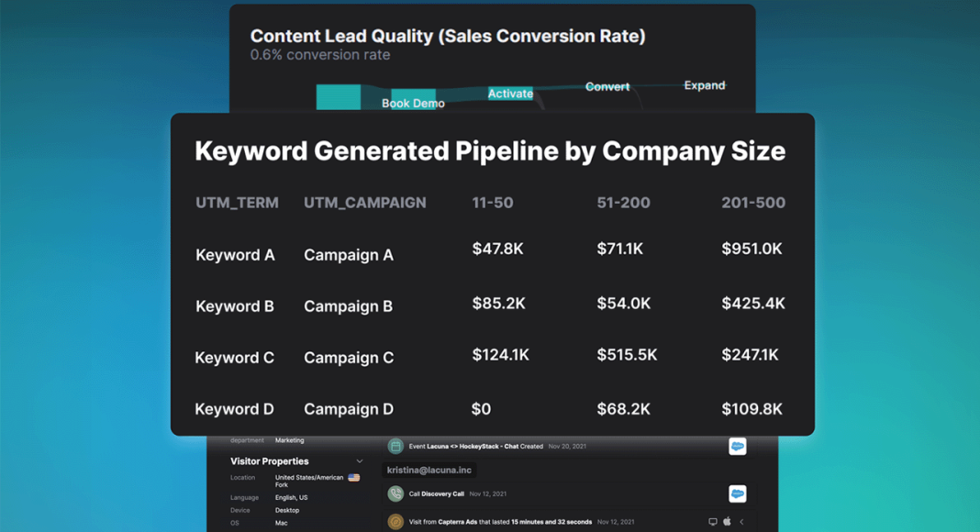Select the Keyword D row label
Screen dimensions: 980x532
[x=234, y=409]
